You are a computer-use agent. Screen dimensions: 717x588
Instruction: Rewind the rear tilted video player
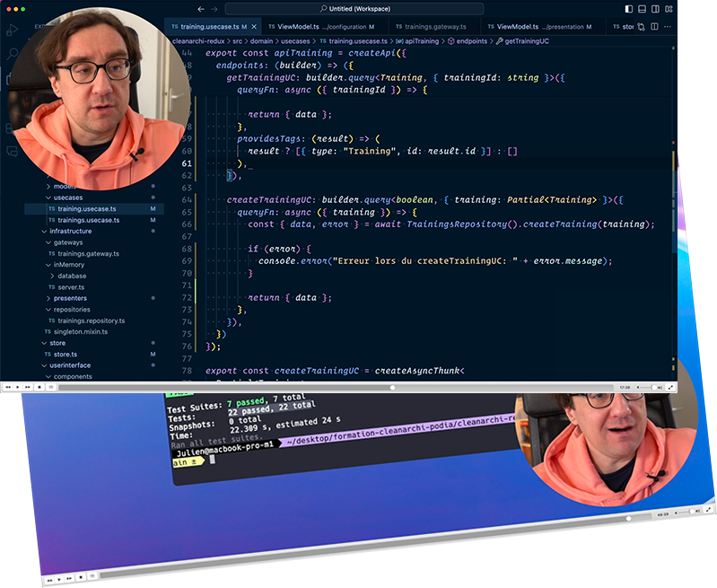(x=50, y=580)
